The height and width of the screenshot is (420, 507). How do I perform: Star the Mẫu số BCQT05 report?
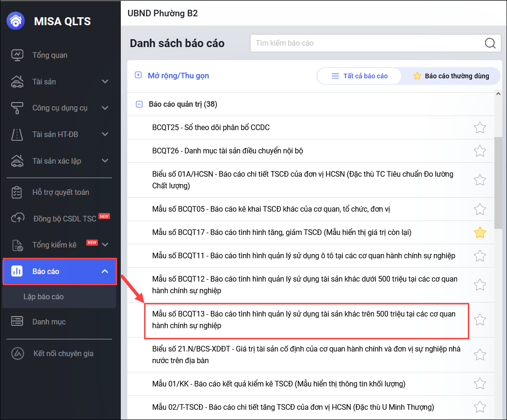[x=480, y=209]
